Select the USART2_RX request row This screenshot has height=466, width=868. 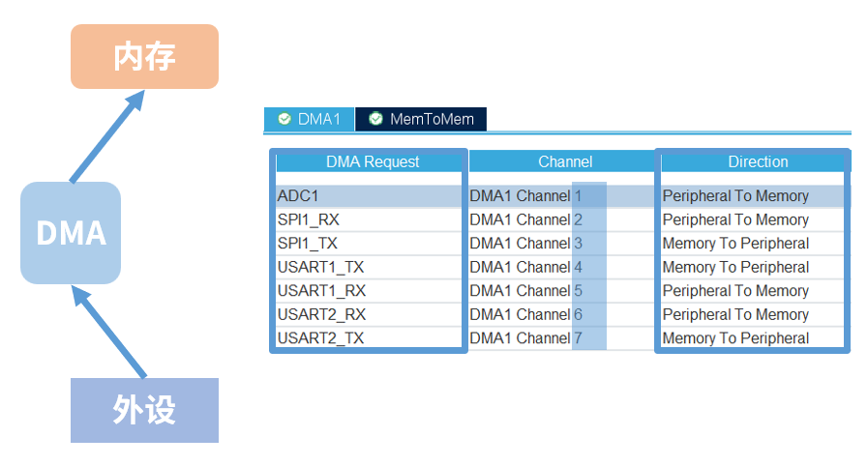369,314
